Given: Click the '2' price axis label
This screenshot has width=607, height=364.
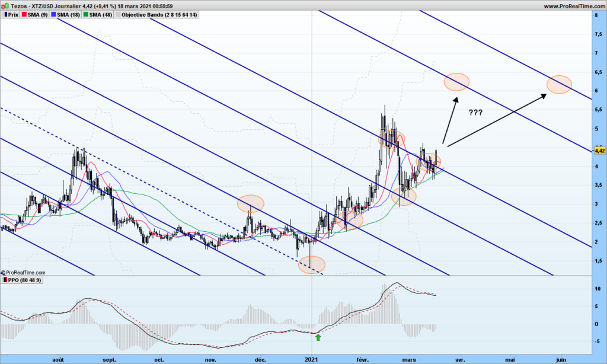Looking at the screenshot, I should [596, 242].
